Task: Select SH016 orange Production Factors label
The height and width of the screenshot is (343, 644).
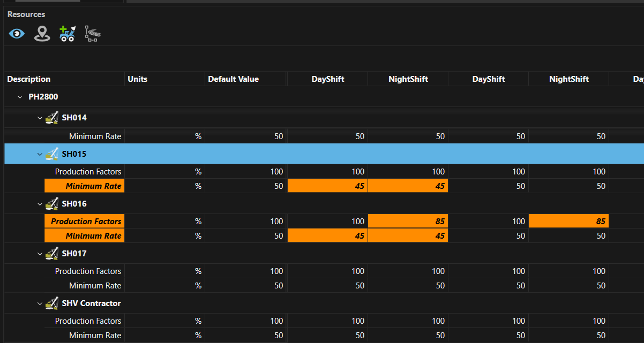Action: (x=85, y=222)
